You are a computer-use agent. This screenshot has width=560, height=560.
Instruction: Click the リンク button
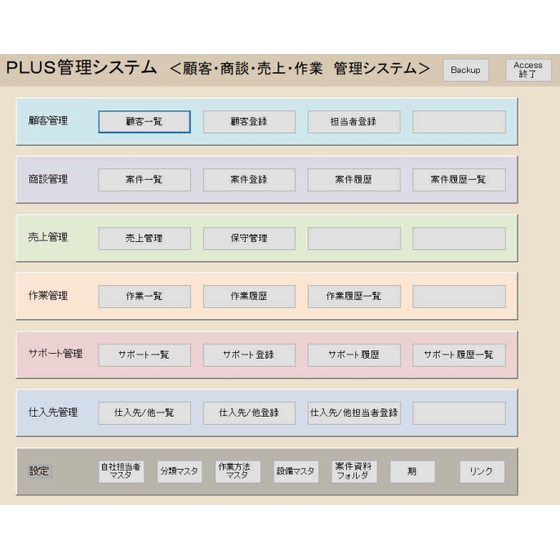tap(482, 471)
